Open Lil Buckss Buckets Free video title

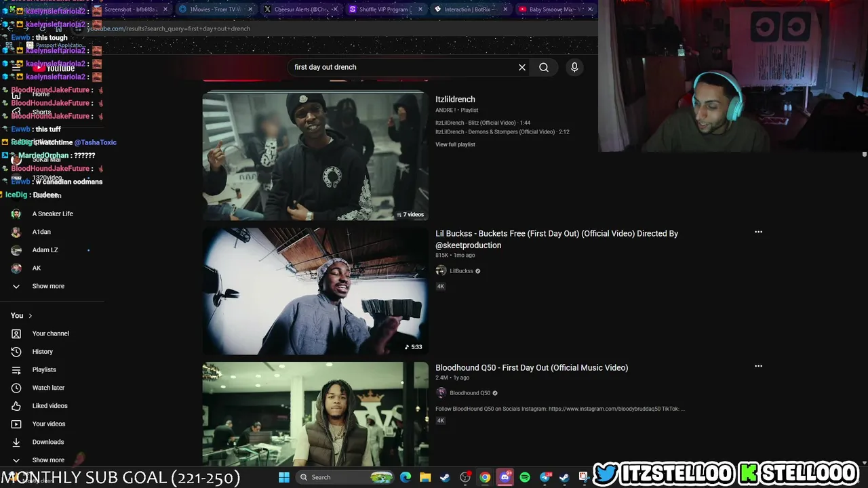coord(557,239)
